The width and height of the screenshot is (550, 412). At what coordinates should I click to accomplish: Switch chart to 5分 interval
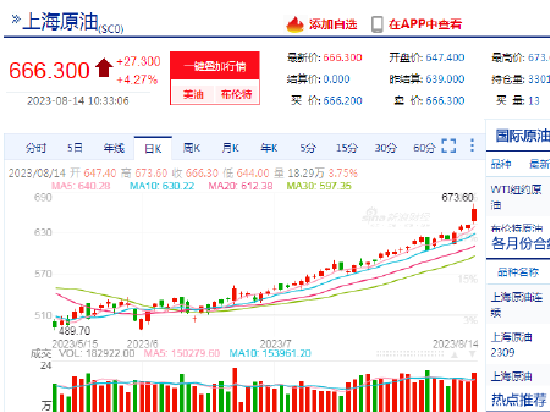[x=308, y=148]
